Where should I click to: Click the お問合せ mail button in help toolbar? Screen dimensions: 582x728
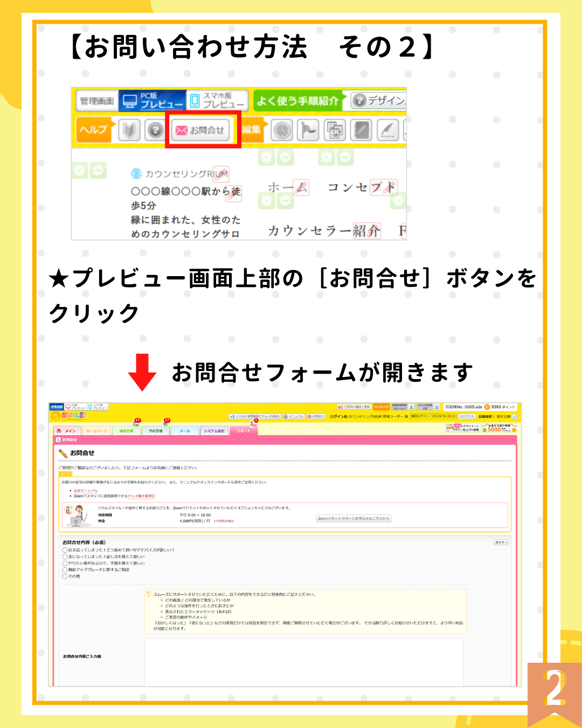(x=200, y=130)
